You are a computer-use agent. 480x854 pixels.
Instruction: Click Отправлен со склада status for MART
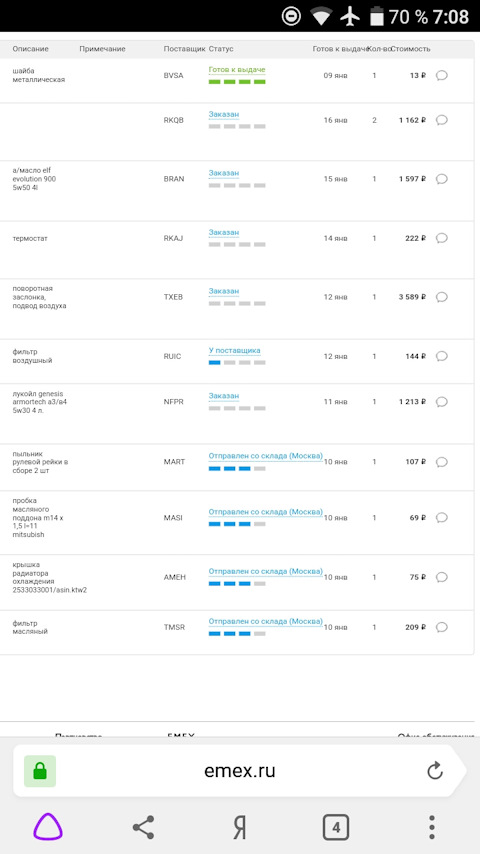click(x=266, y=456)
